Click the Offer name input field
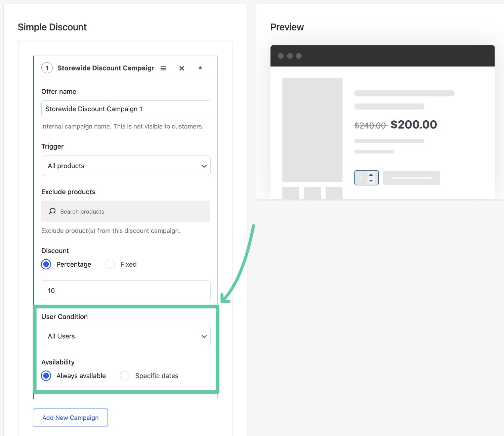The image size is (504, 436). click(126, 109)
